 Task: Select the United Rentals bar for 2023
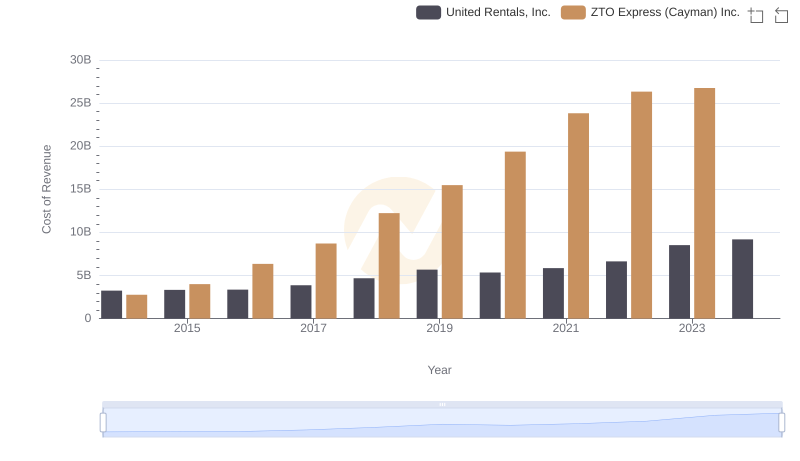click(x=680, y=281)
